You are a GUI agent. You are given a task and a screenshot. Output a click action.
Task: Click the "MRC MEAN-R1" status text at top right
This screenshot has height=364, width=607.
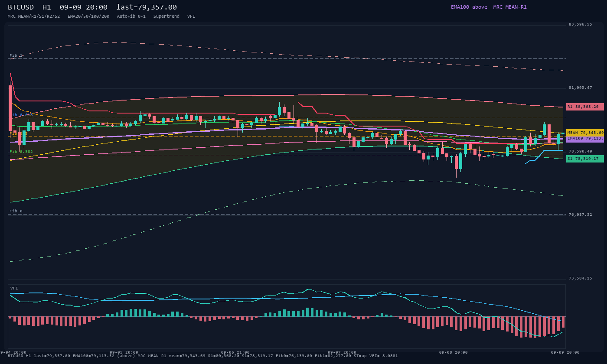click(x=510, y=7)
